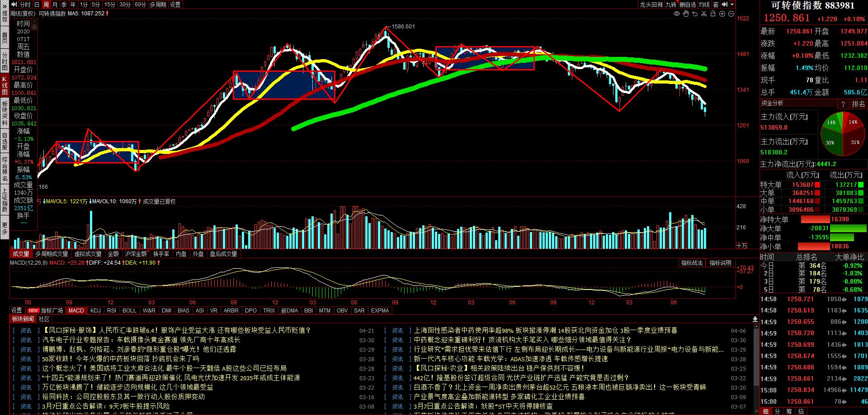Expand the left sidebar double-chevron
Image resolution: width=868 pixels, height=415 pixels.
[5, 6]
